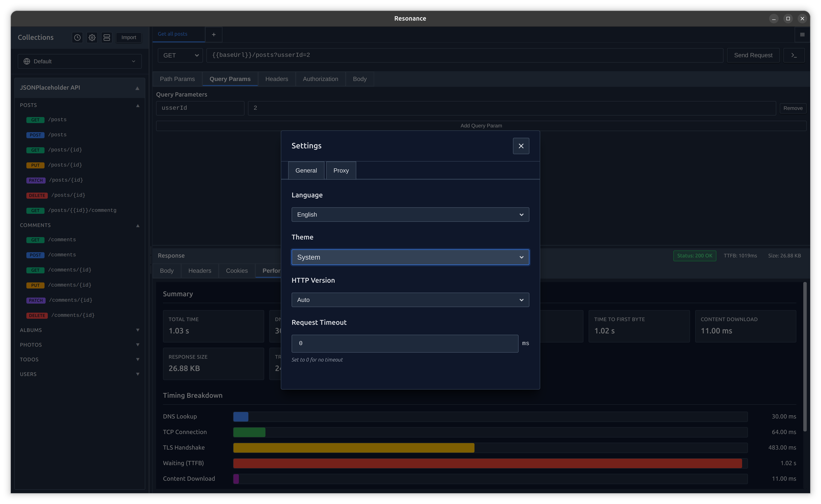Open the Language dropdown showing English
Viewport: 821px width, 504px height.
(410, 215)
